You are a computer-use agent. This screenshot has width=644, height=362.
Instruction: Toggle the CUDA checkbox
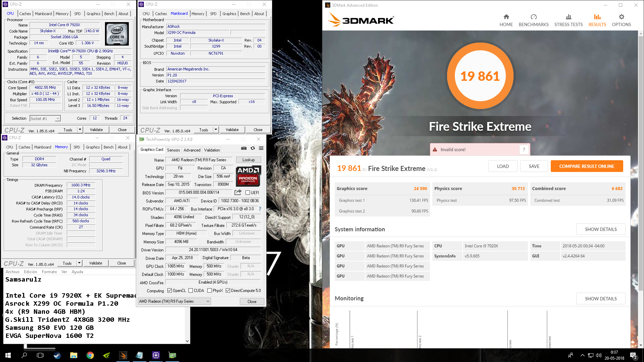[x=191, y=291]
